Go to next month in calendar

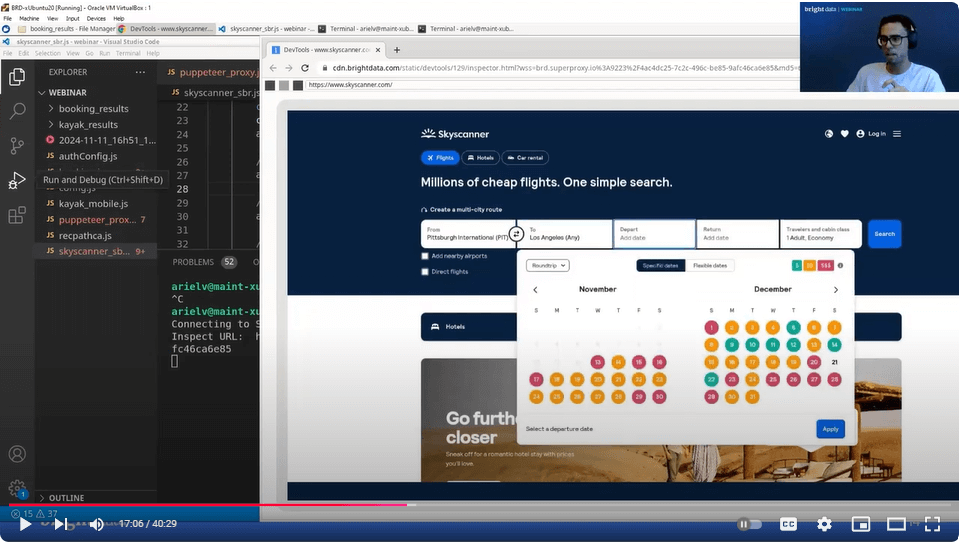coord(836,290)
